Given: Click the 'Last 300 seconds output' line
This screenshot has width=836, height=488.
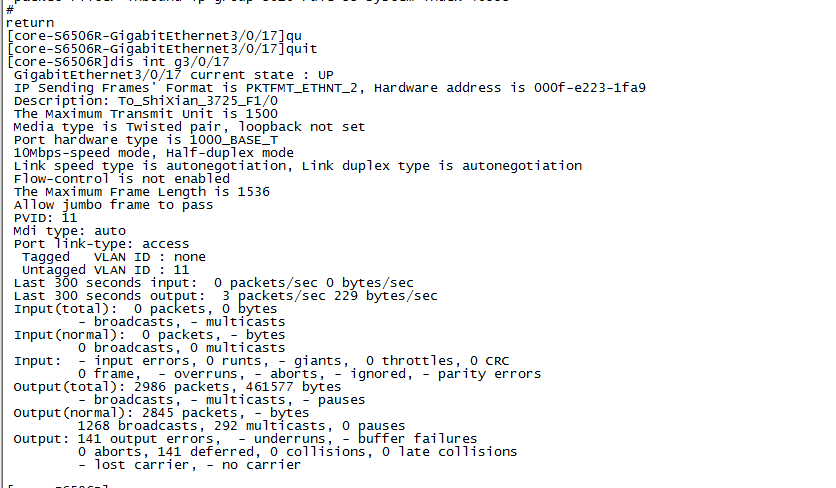Looking at the screenshot, I should click(x=225, y=296).
